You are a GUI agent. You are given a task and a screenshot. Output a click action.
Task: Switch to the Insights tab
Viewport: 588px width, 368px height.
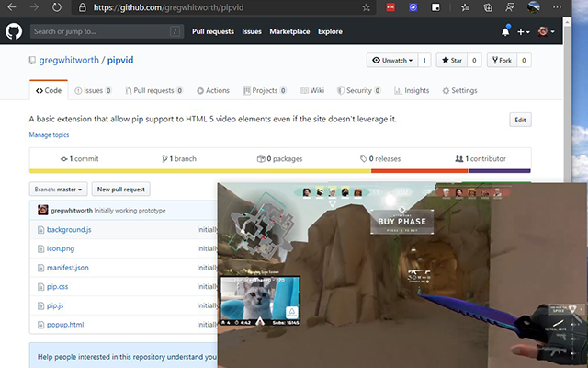412,90
